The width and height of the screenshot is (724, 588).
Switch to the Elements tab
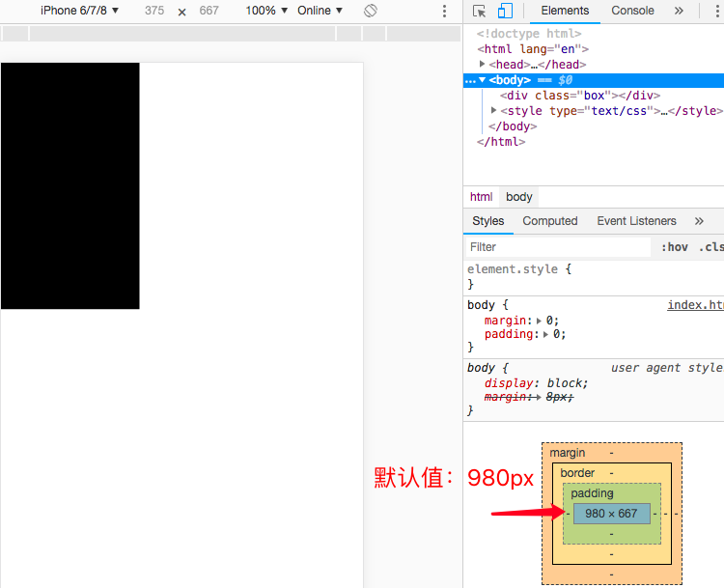[565, 11]
